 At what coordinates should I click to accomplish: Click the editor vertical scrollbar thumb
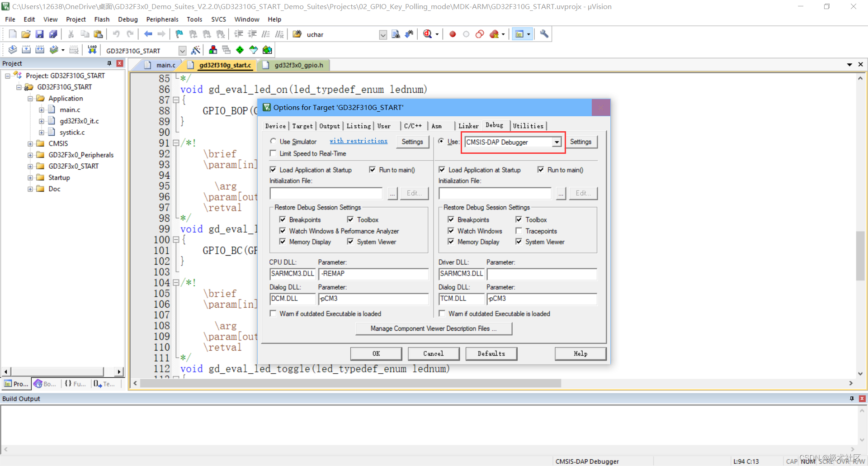860,256
